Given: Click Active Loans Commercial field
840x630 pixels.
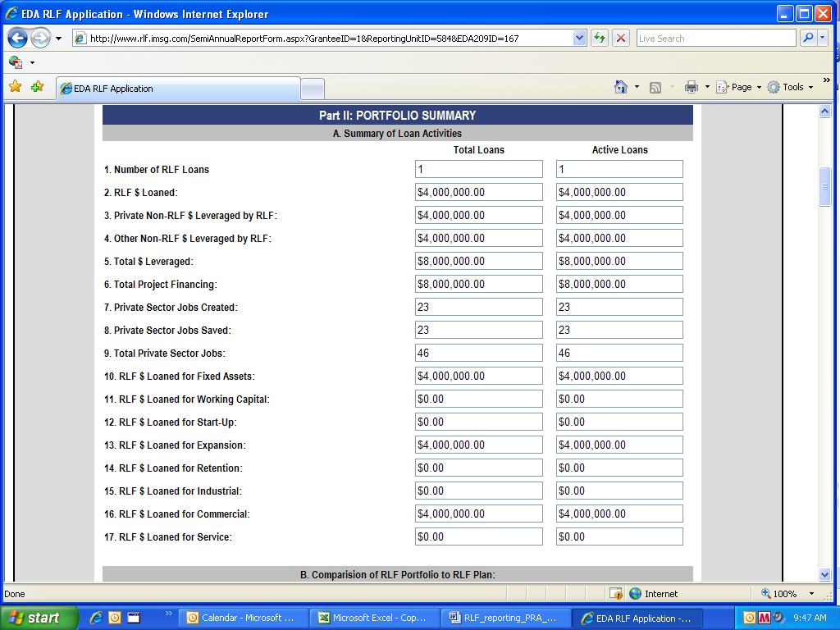Looking at the screenshot, I should pyautogui.click(x=619, y=514).
